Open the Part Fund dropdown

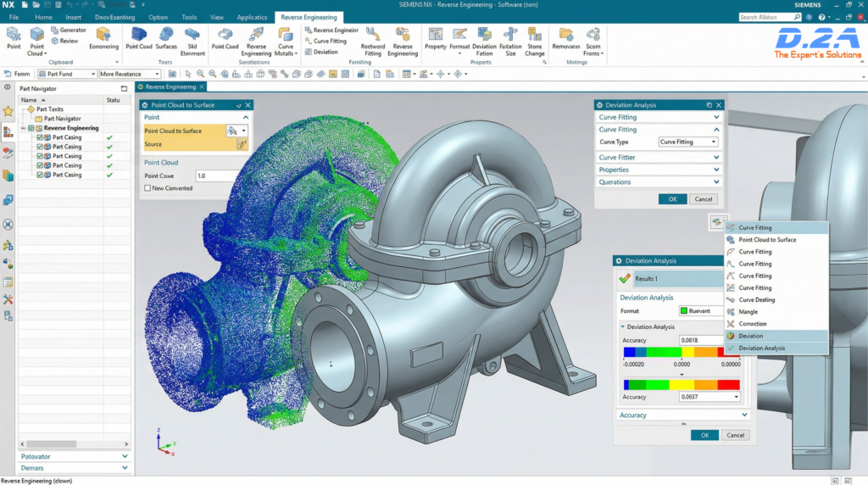click(x=67, y=74)
